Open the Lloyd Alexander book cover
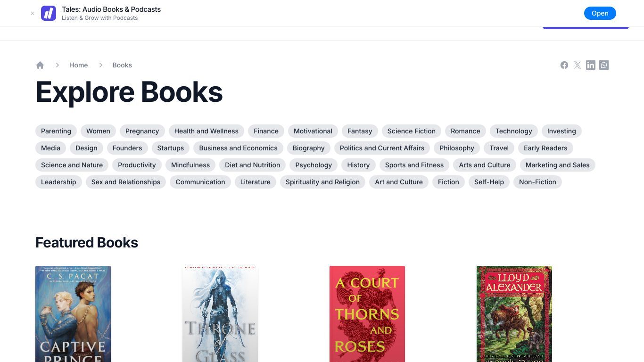 point(514,314)
